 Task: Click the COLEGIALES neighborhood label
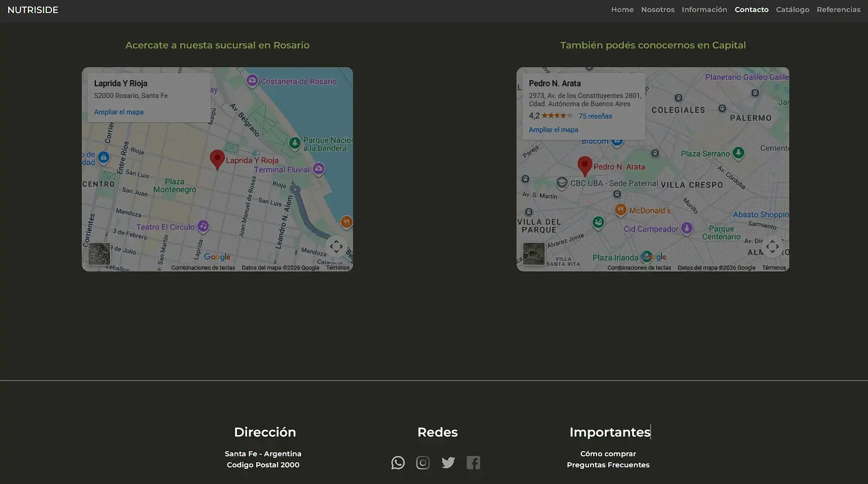[x=678, y=110]
